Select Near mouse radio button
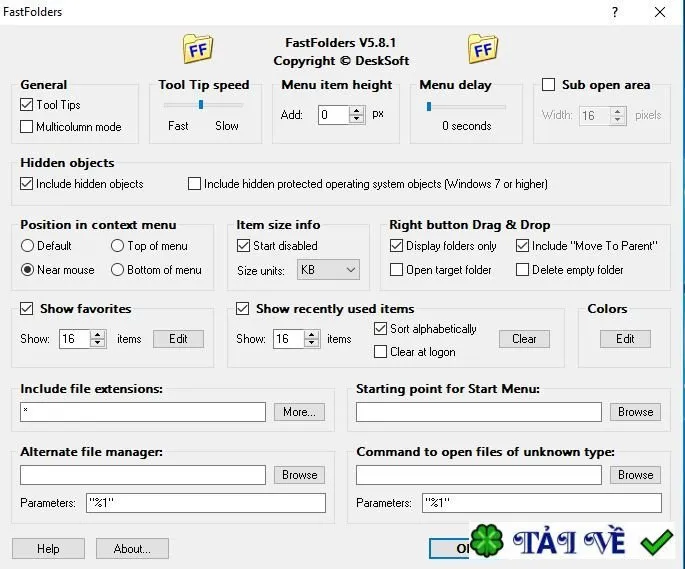 click(x=27, y=270)
